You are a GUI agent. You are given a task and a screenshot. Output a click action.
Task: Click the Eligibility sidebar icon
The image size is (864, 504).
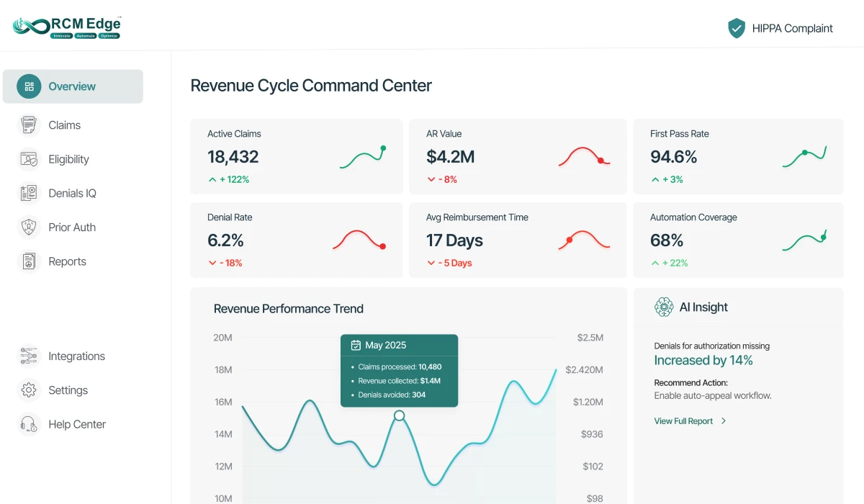click(29, 159)
